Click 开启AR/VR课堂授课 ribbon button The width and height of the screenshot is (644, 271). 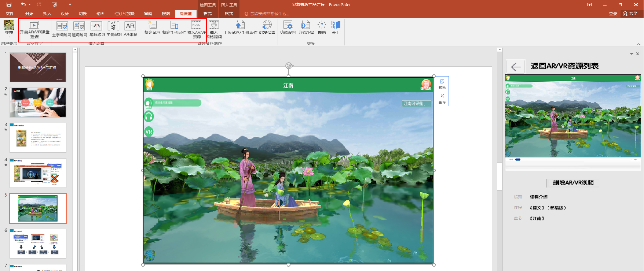(x=34, y=29)
